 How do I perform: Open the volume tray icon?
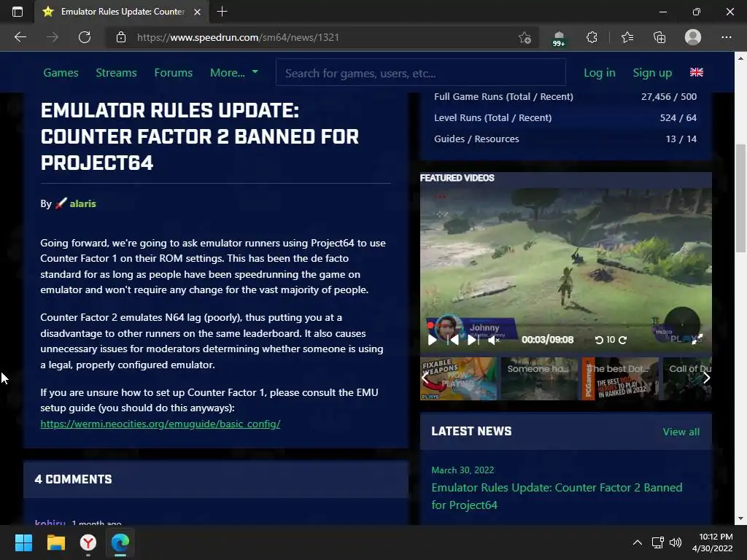point(675,542)
